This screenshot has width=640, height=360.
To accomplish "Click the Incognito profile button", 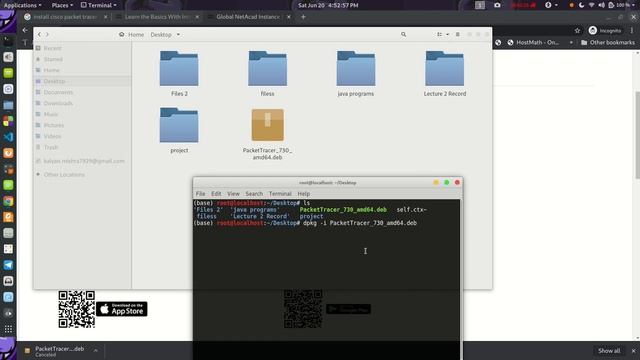I will click(605, 31).
